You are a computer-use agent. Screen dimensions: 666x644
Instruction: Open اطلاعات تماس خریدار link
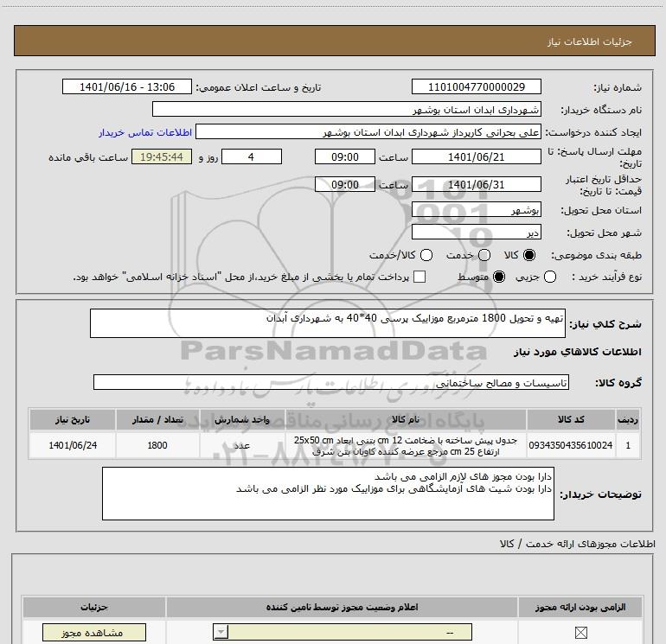(145, 132)
